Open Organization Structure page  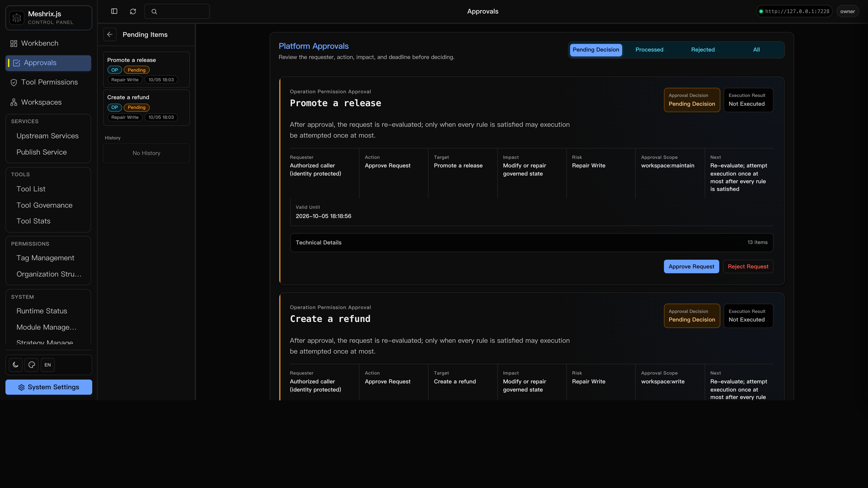[x=49, y=274]
